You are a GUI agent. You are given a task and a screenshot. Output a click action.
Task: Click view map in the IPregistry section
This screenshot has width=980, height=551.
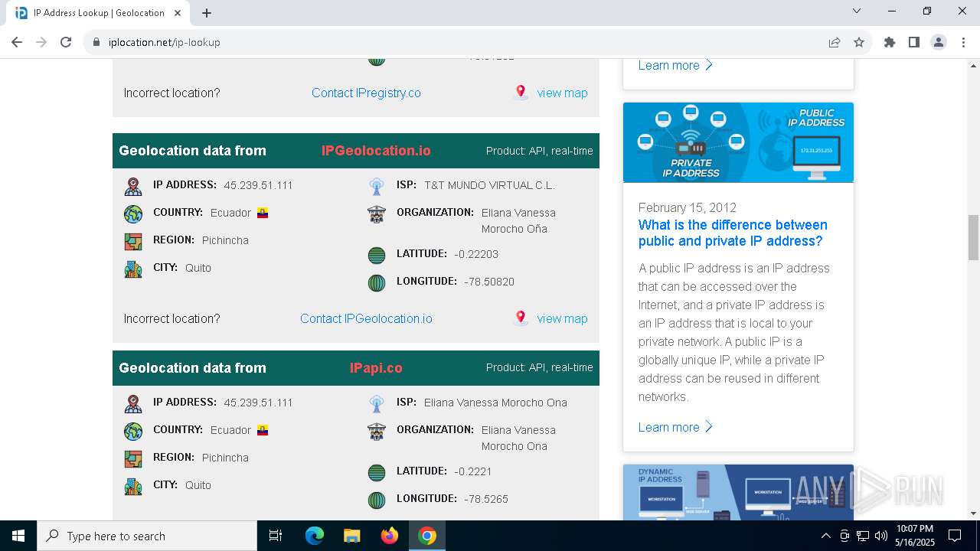pos(562,93)
